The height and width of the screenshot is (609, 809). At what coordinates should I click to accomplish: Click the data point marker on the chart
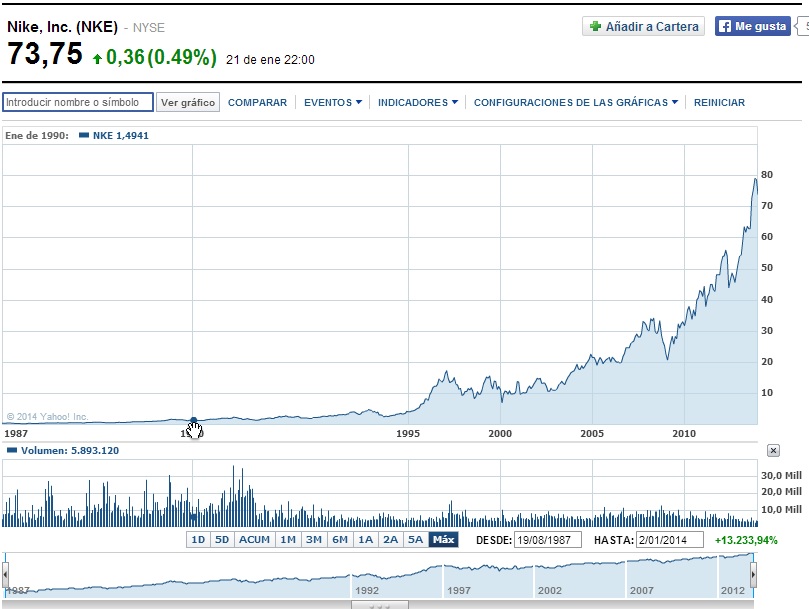pos(193,421)
